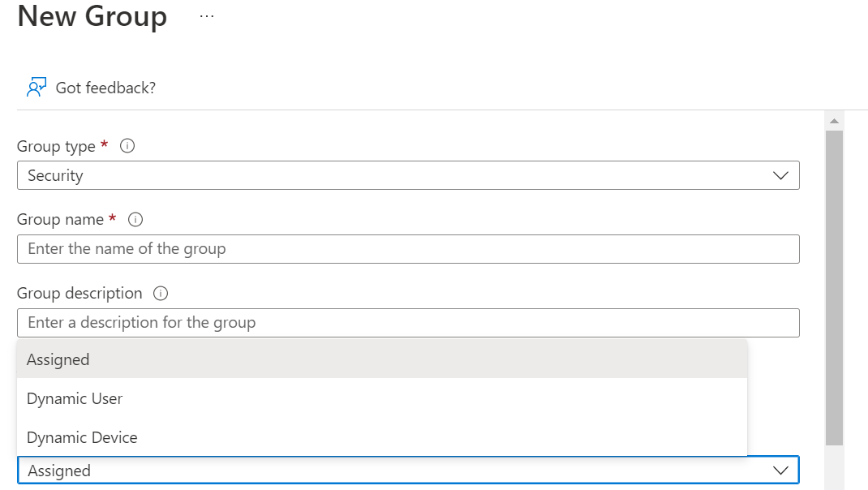Screen dimensions: 868x490
Task: Show info tooltip for Group type
Action: click(127, 145)
